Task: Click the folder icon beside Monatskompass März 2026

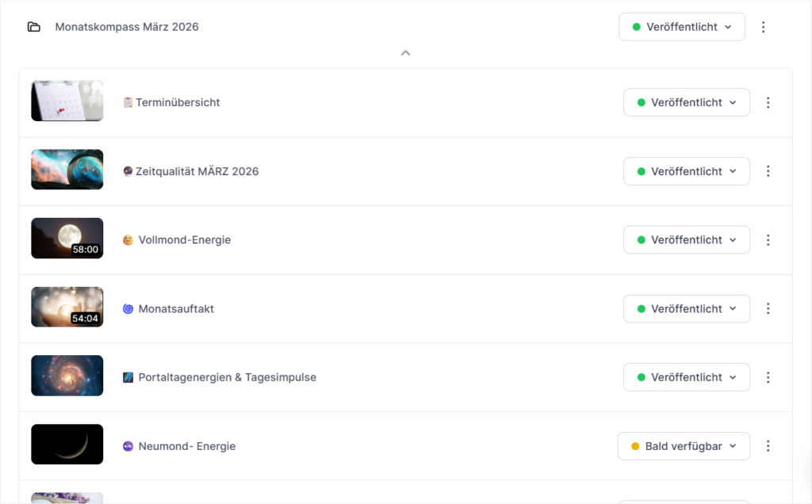Action: point(33,27)
